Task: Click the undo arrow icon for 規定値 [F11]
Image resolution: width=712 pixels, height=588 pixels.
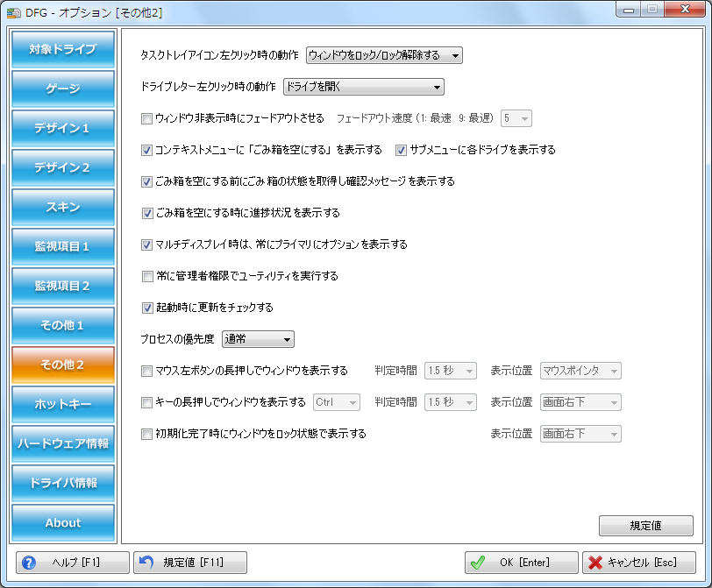Action: [146, 563]
